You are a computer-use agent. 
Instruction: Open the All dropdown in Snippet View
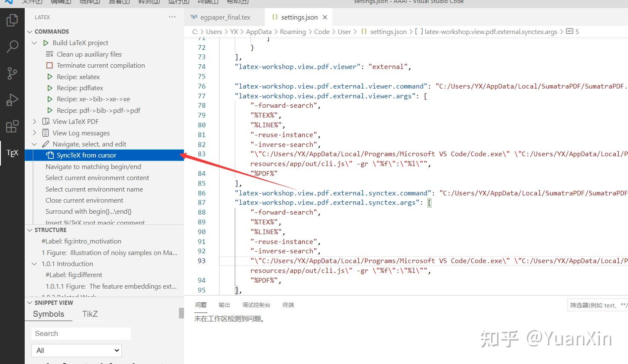tap(76, 350)
